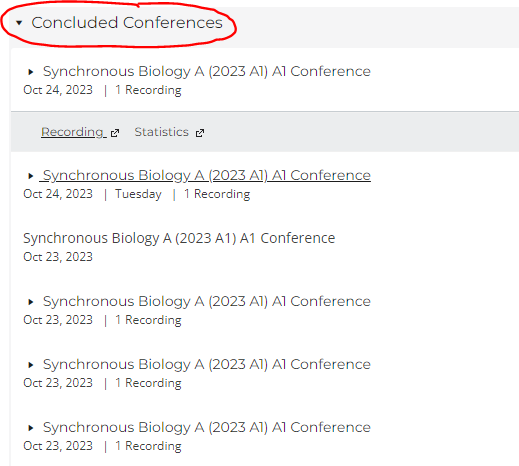The width and height of the screenshot is (519, 466).
Task: Open the middle Oct 23 recorded conference title
Action: 207,365
